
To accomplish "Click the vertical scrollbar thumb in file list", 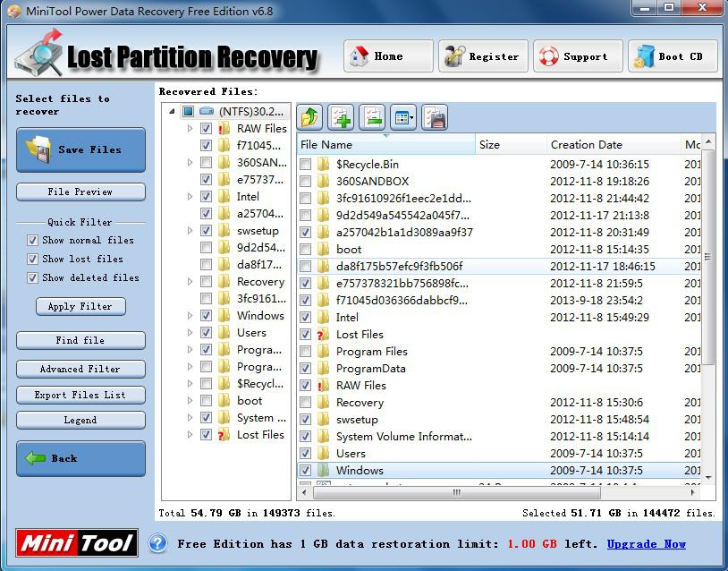I will pos(708,257).
